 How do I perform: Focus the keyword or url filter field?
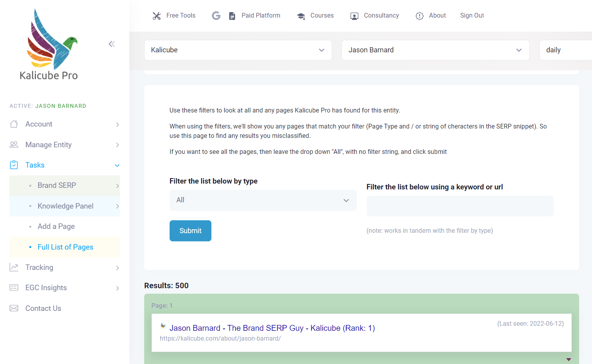pos(460,206)
